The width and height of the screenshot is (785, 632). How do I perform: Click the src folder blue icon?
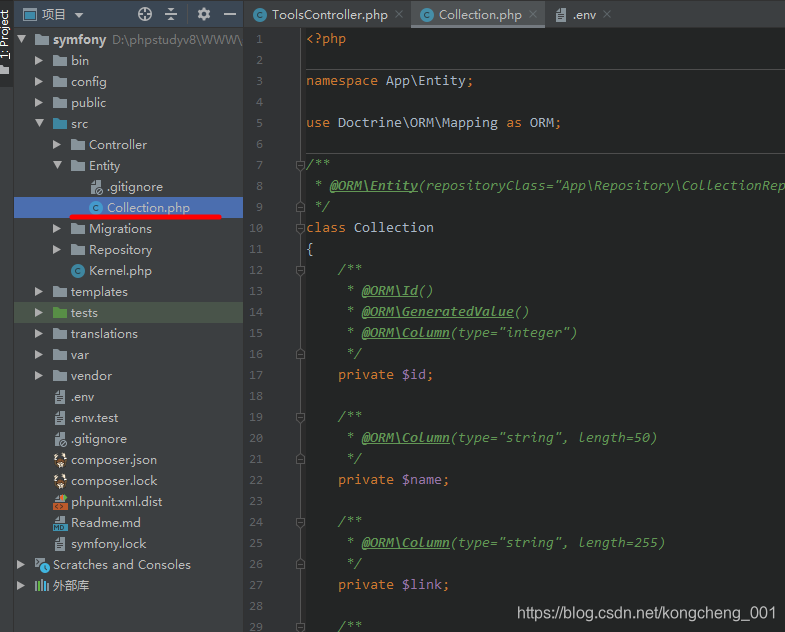(x=60, y=124)
